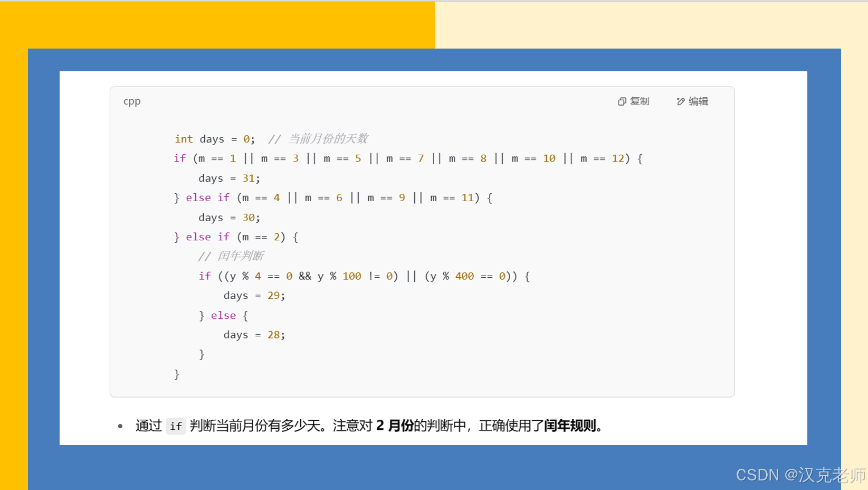Click the text '判断当前月份有多少天'
This screenshot has height=490, width=868.
coord(255,426)
